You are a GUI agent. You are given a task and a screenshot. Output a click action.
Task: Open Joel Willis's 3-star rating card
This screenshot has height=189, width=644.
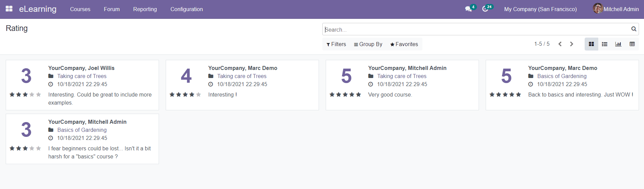click(82, 85)
